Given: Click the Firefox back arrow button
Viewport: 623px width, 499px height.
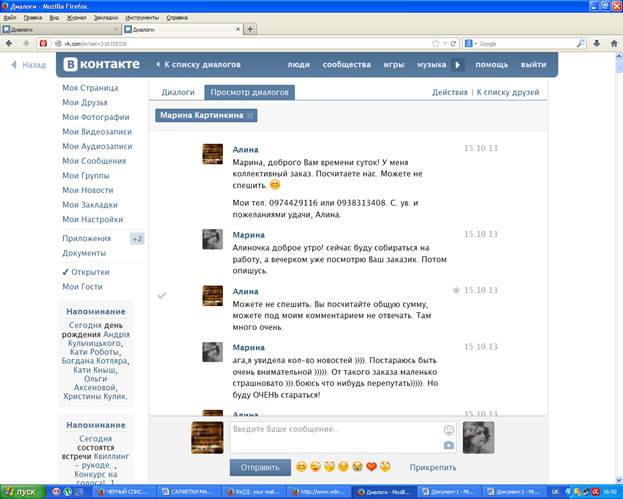Looking at the screenshot, I should click(9, 43).
